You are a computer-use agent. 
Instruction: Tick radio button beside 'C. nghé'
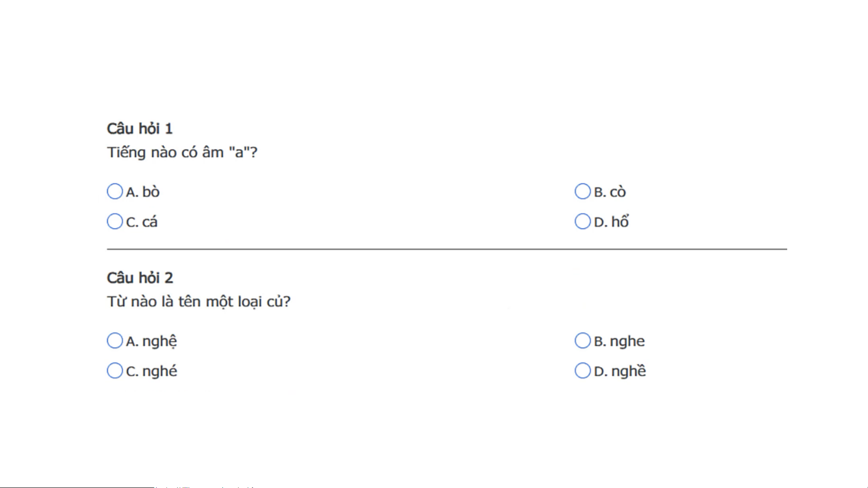coord(115,371)
